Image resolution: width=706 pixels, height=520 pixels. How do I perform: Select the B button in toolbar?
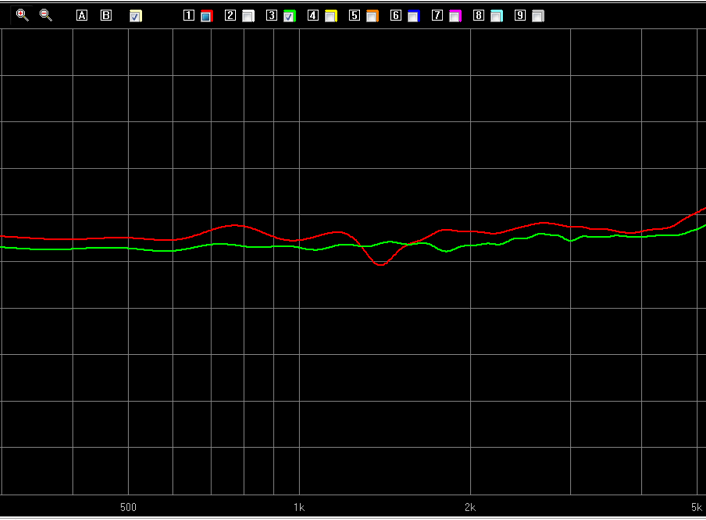tap(106, 16)
